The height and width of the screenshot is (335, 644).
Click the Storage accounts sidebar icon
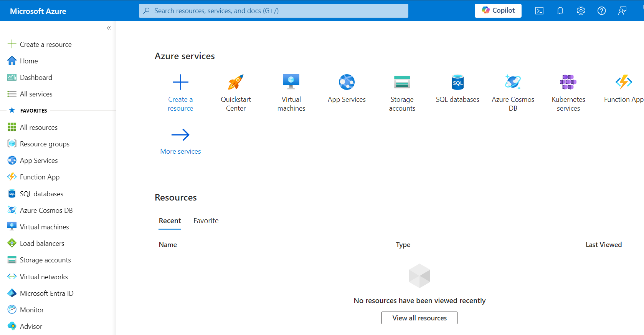tap(12, 260)
